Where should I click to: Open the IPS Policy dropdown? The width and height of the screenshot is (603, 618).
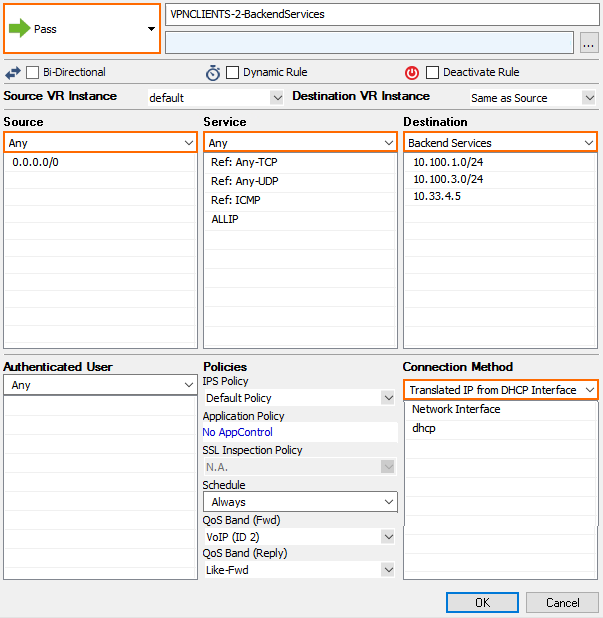coord(300,398)
